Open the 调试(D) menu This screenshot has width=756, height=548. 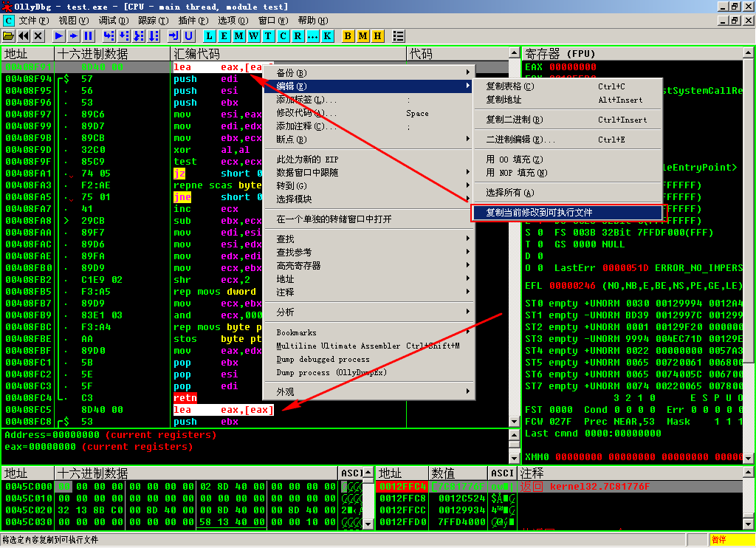113,20
